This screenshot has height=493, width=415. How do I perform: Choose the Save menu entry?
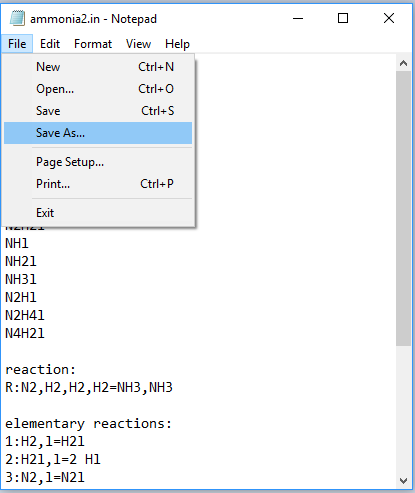98,111
